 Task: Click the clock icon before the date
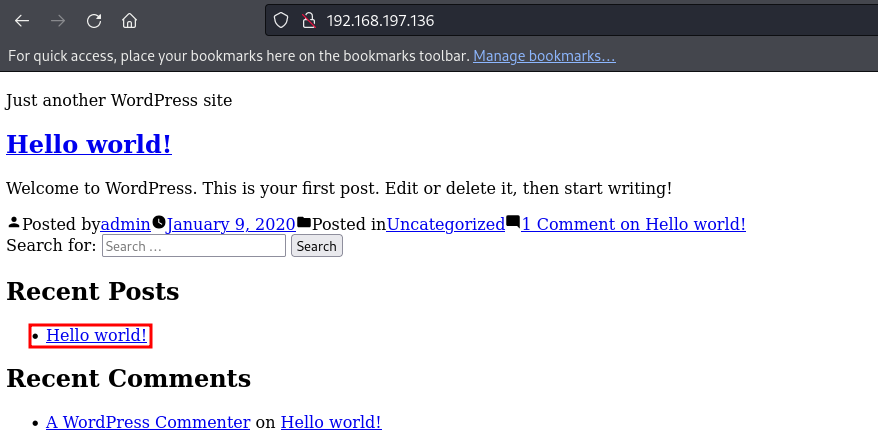[158, 222]
